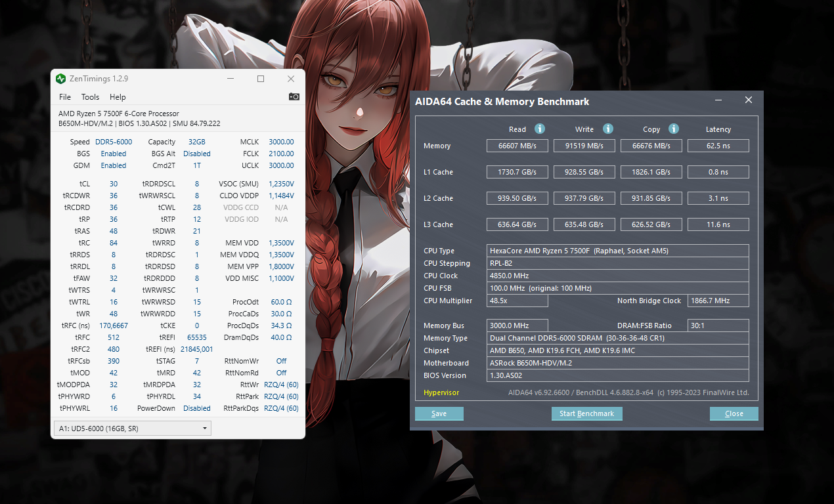Click the CPU Clock 4850.0 MHz field
This screenshot has height=504, width=834.
click(618, 276)
